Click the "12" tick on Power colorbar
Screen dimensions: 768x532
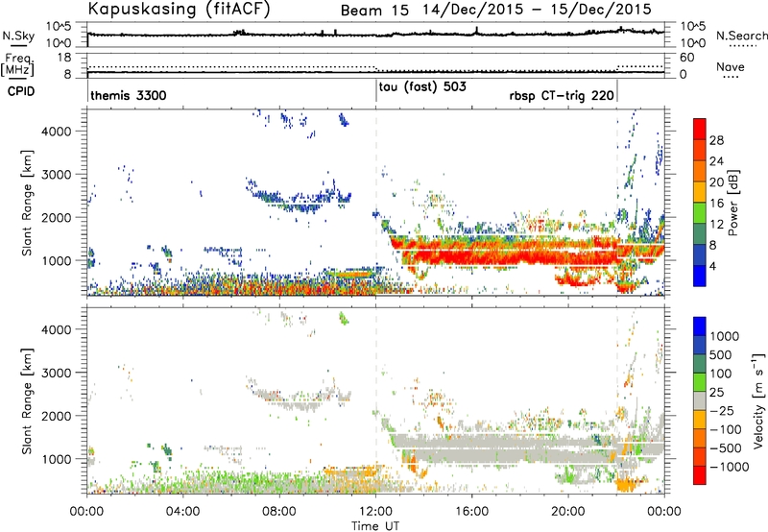716,225
